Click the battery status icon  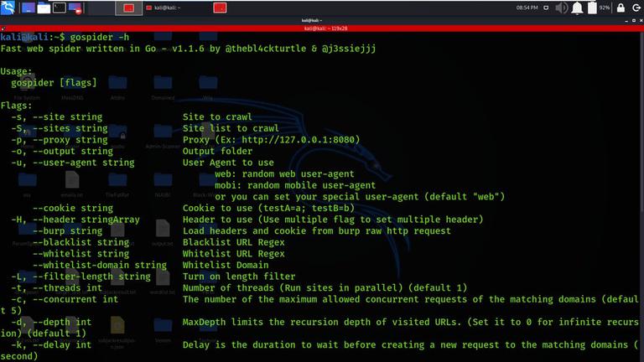(x=592, y=8)
